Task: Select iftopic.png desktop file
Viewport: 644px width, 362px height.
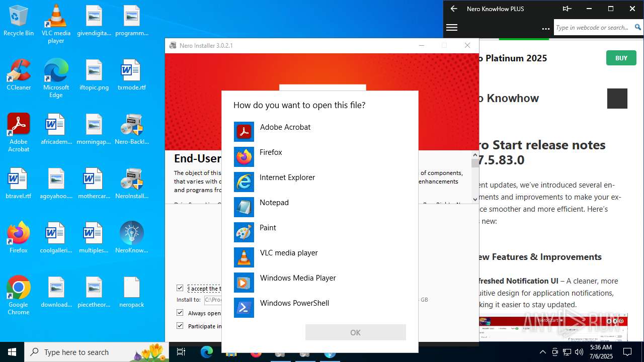Action: (x=94, y=75)
